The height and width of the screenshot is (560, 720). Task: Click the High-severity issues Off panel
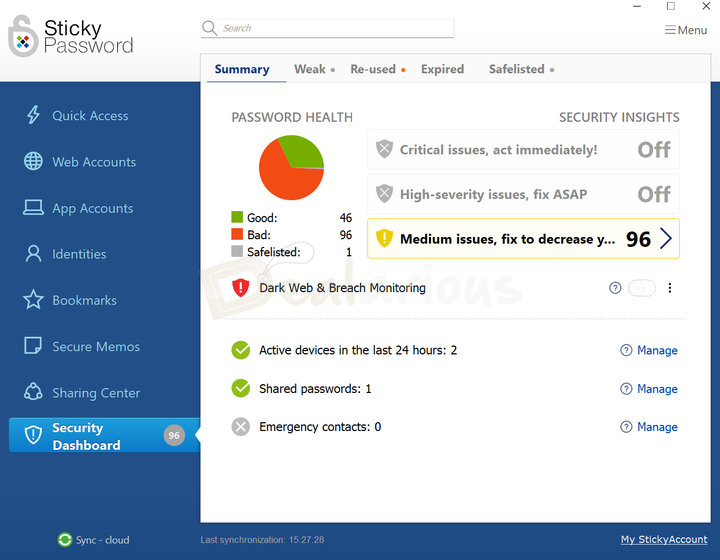click(523, 194)
